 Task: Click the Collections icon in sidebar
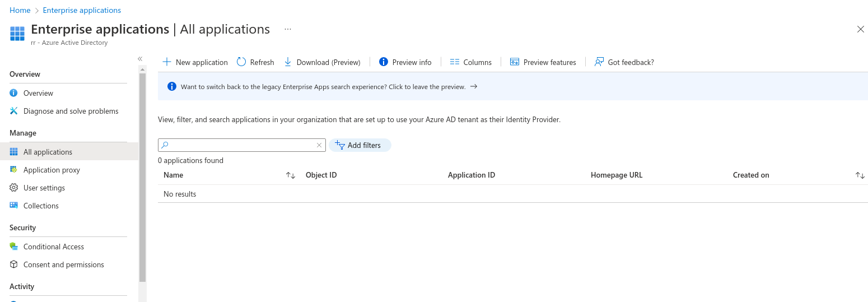tap(14, 206)
